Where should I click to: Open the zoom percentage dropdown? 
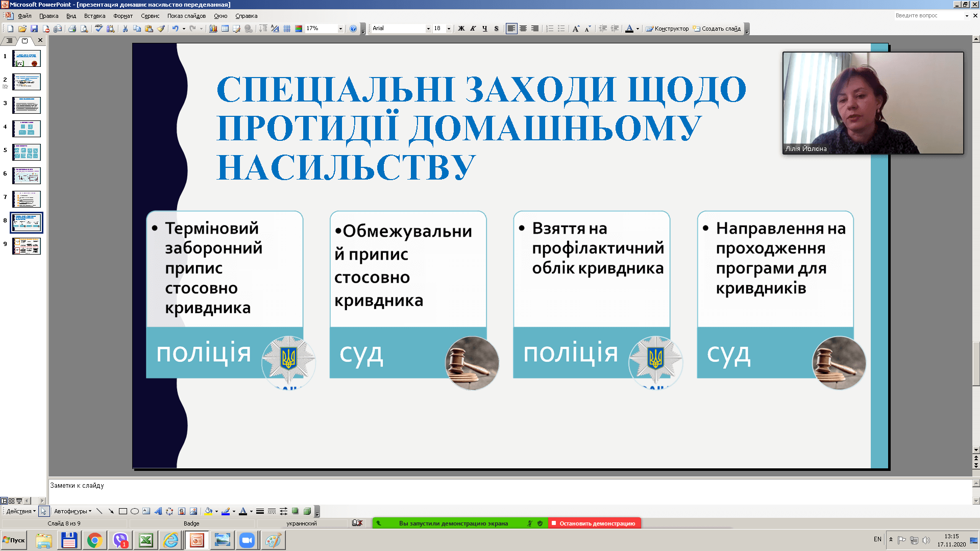pyautogui.click(x=340, y=29)
